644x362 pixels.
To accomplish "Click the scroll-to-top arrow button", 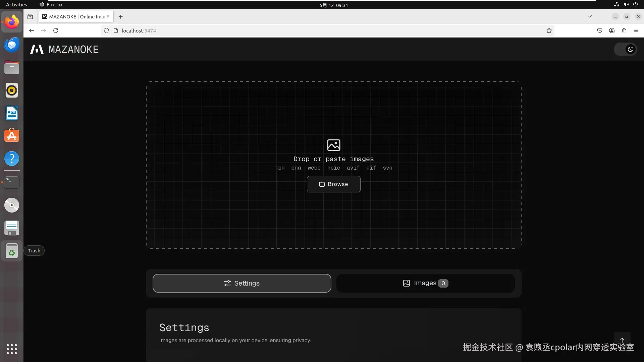I will [622, 340].
